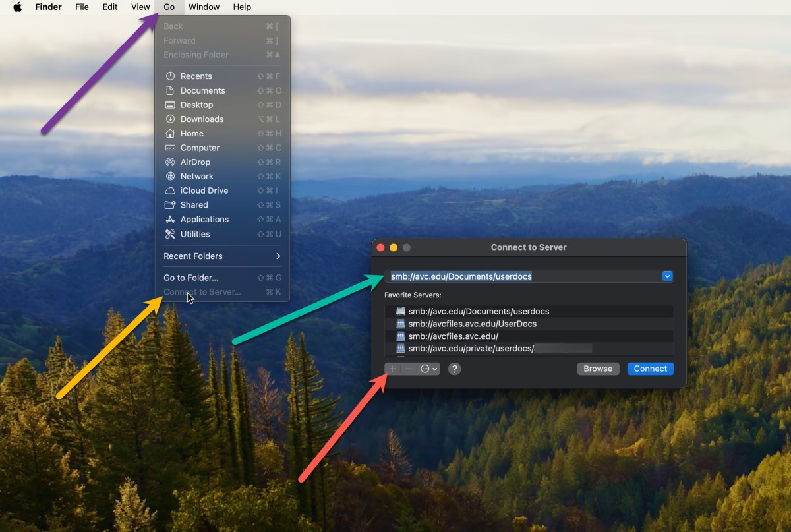Select Network in the Go menu

tap(196, 177)
